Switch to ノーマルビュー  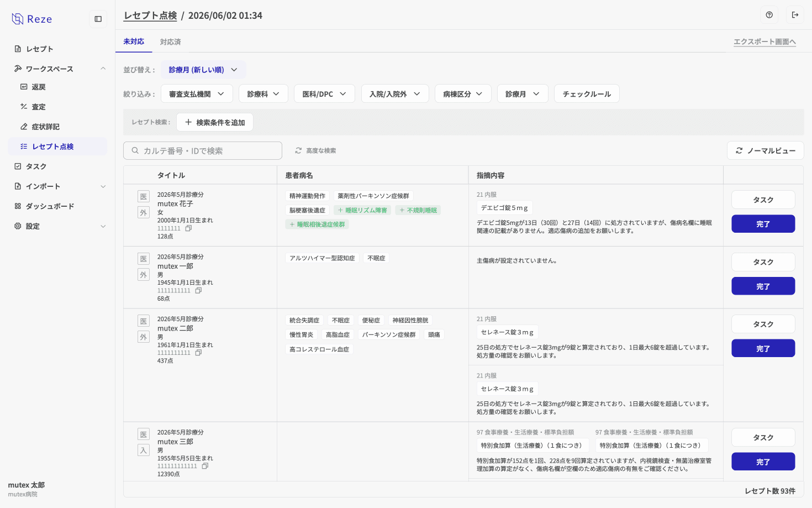click(x=766, y=150)
